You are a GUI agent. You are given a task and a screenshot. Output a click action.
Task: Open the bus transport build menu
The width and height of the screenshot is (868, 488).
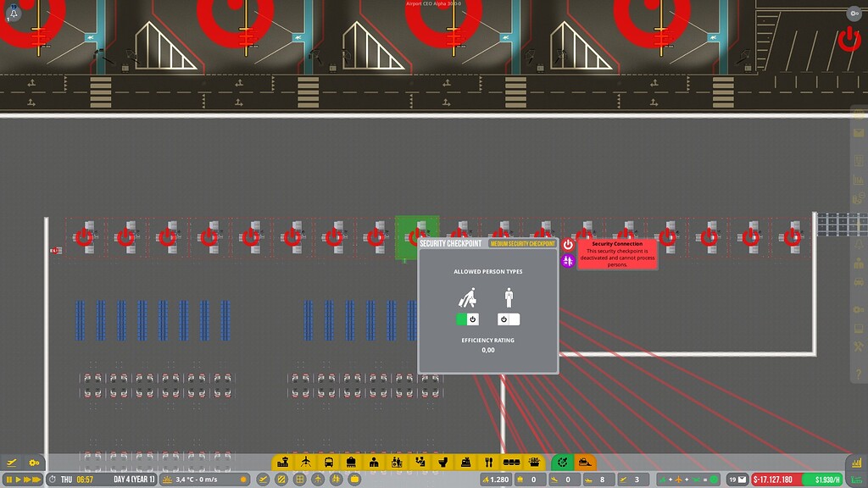(328, 462)
